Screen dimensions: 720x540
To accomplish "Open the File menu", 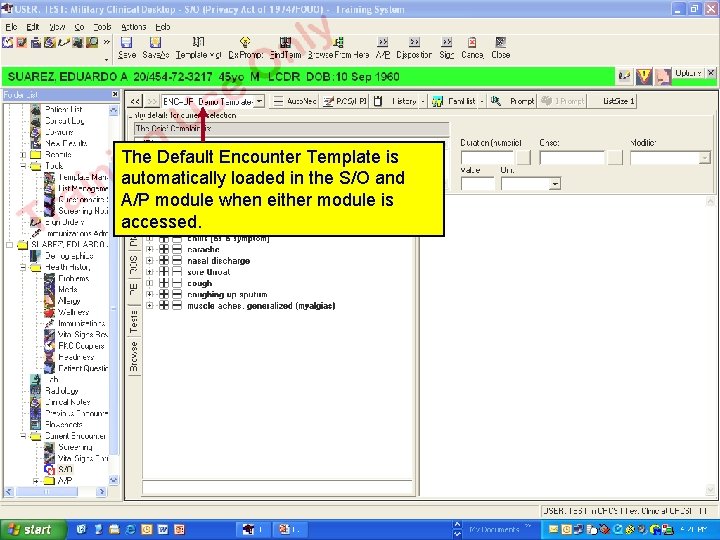I will (x=11, y=27).
